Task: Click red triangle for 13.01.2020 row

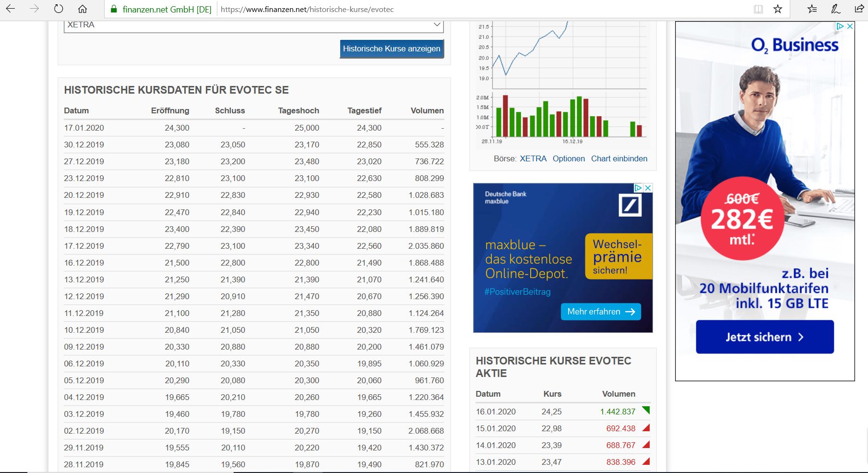Action: coord(646,461)
